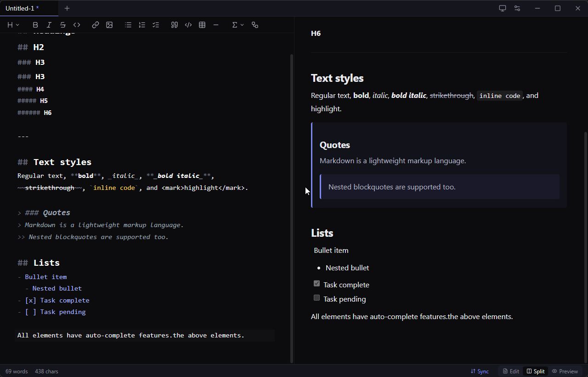
Task: Click the '### Quotes' line in editor
Action: click(44, 212)
